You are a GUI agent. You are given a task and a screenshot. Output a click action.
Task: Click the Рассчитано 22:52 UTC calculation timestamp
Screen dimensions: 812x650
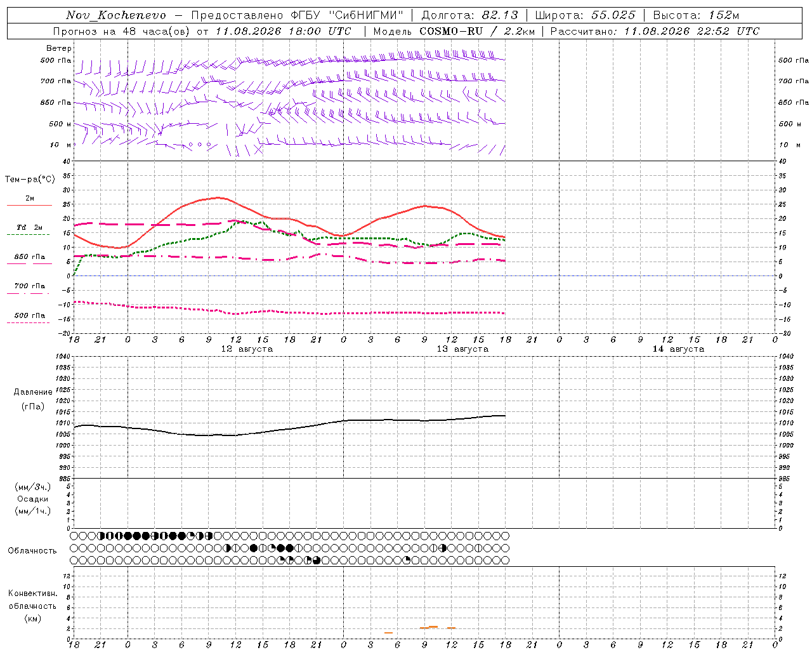(655, 31)
